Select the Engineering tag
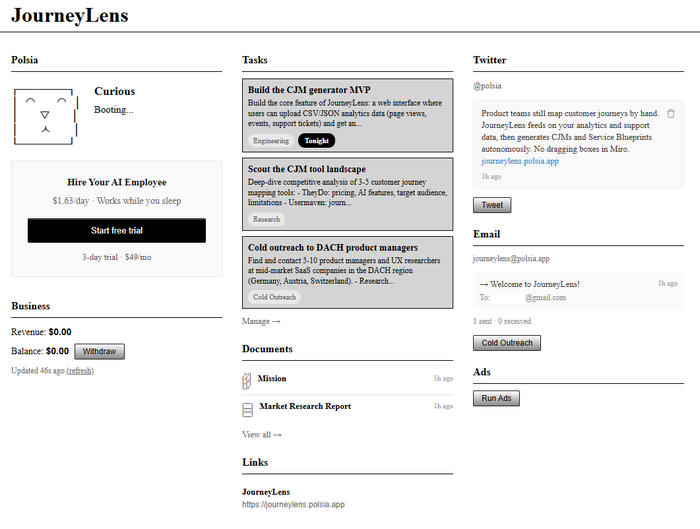700x529 pixels. click(271, 141)
